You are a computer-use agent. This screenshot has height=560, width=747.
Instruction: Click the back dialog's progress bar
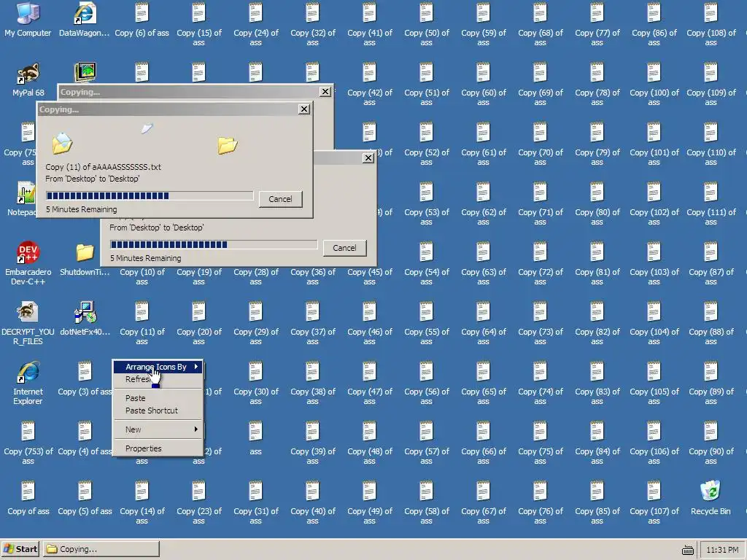coord(214,244)
